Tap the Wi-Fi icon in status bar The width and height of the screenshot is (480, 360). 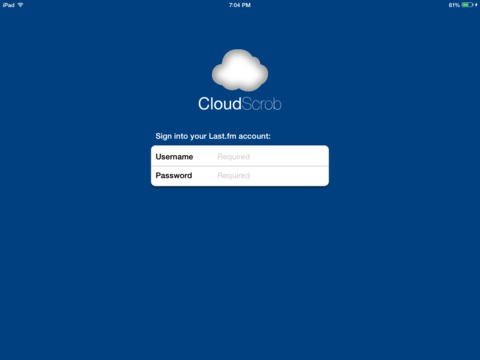click(20, 5)
